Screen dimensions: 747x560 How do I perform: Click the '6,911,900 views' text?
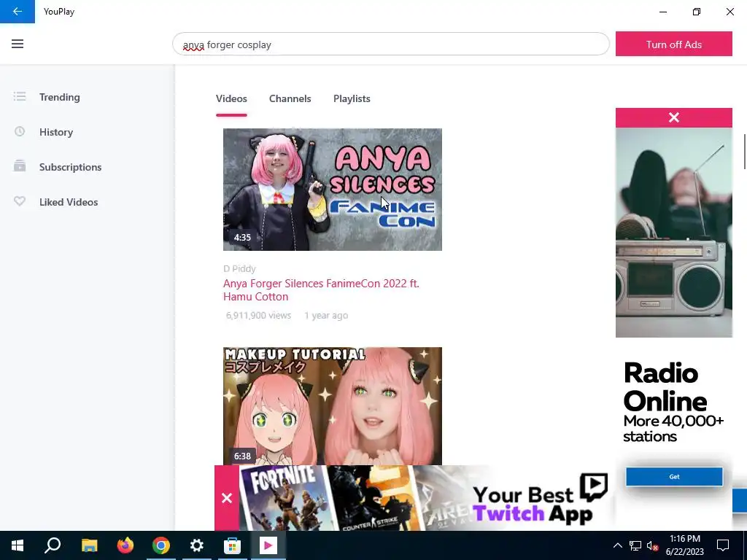259,315
